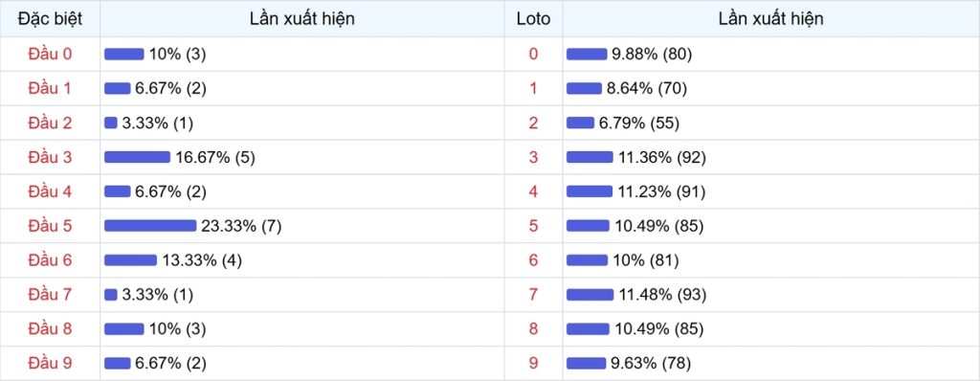The width and height of the screenshot is (980, 381).
Task: Select the Đầu 9 label
Action: (x=50, y=363)
